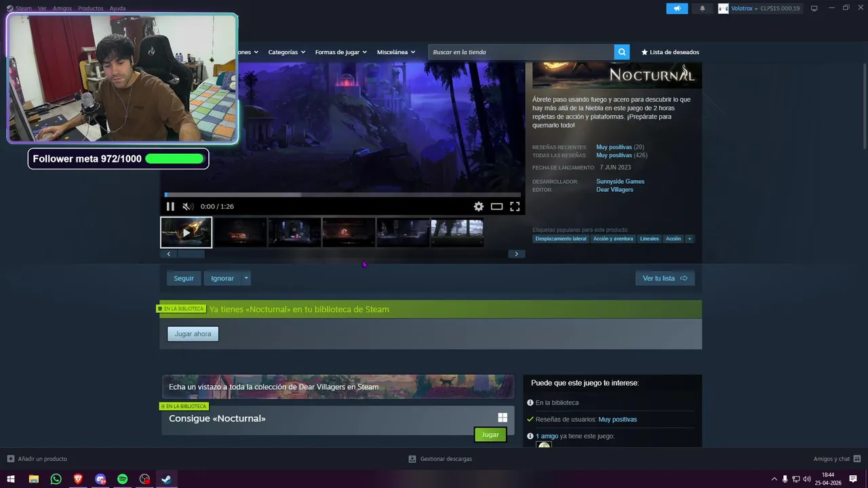Viewport: 868px width, 488px height.
Task: Select the second screenshot thumbnail
Action: tap(241, 232)
